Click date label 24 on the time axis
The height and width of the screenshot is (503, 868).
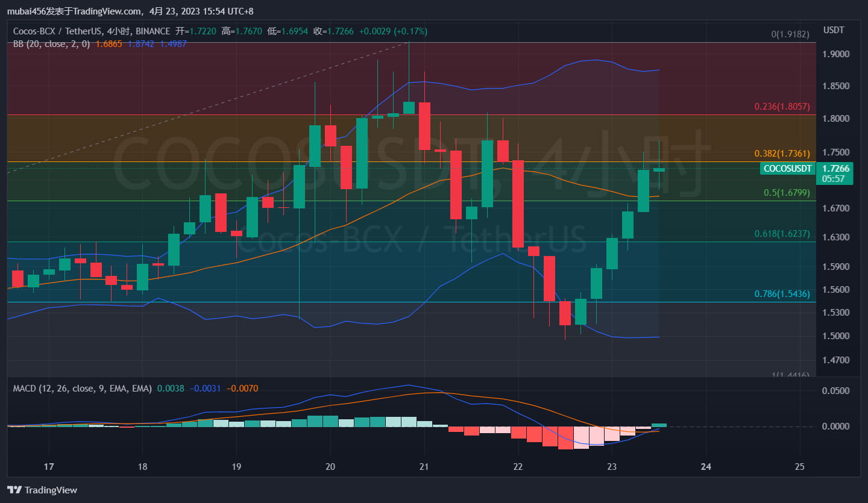click(x=706, y=466)
